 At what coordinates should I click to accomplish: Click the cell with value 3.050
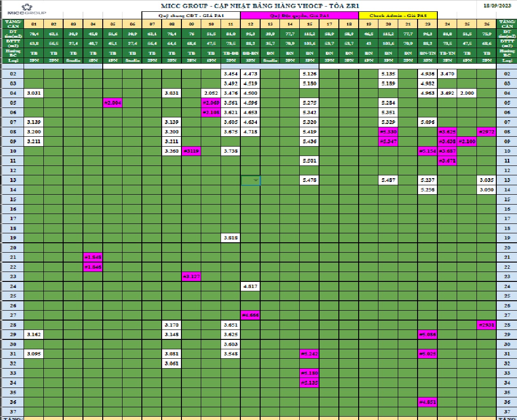coord(486,190)
